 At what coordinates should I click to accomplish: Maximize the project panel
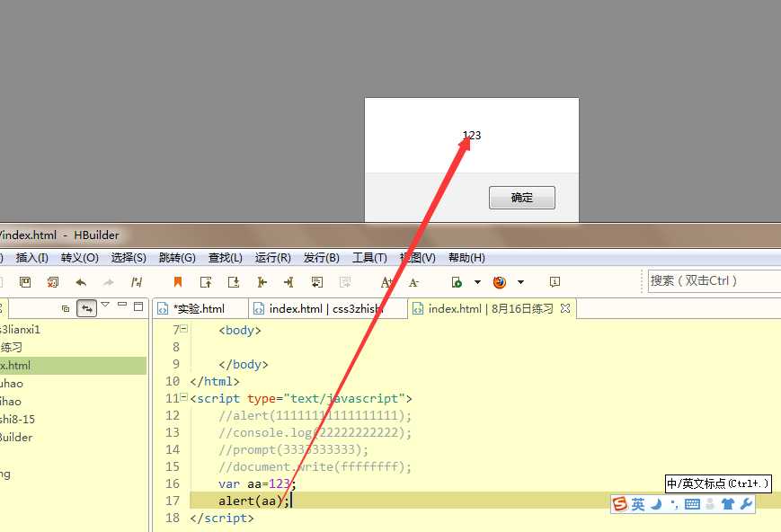tap(138, 306)
